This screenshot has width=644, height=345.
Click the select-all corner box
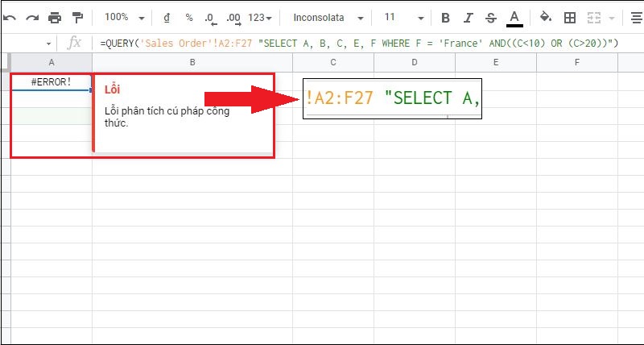click(6, 63)
